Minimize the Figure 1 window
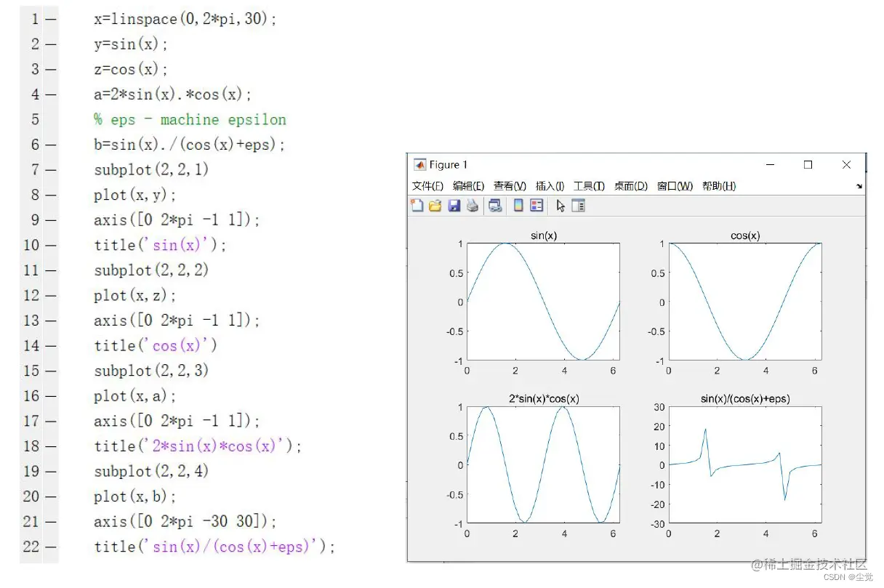 click(770, 165)
